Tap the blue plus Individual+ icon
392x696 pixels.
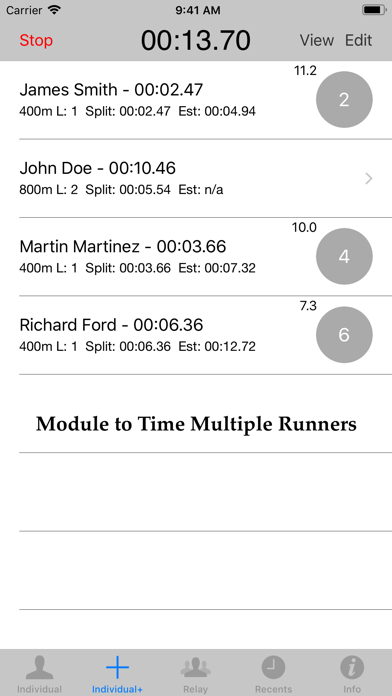(x=117, y=667)
